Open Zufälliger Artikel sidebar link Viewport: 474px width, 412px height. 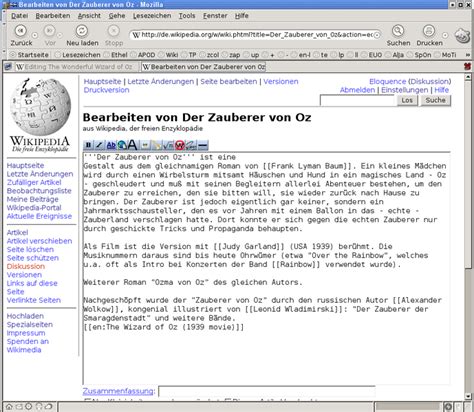pos(34,182)
